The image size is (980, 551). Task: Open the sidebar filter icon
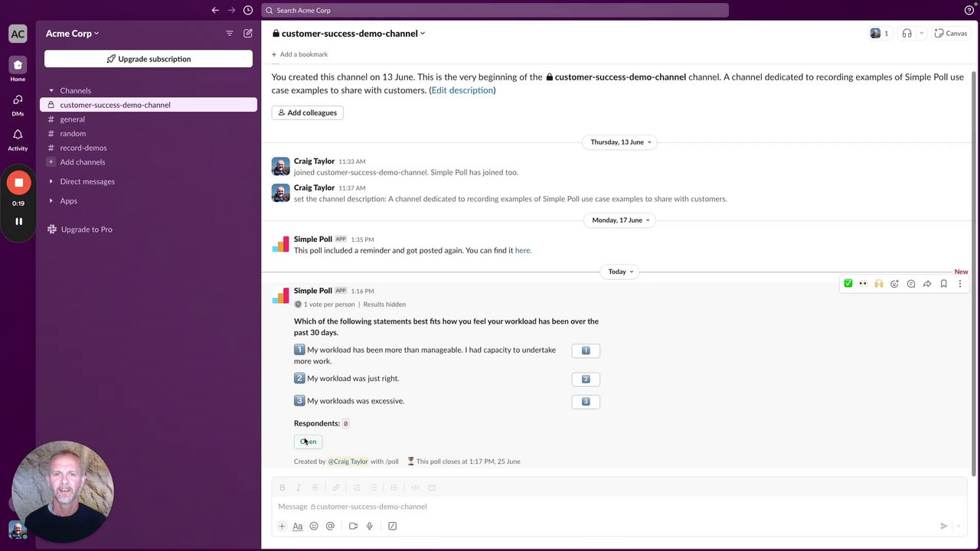(230, 33)
